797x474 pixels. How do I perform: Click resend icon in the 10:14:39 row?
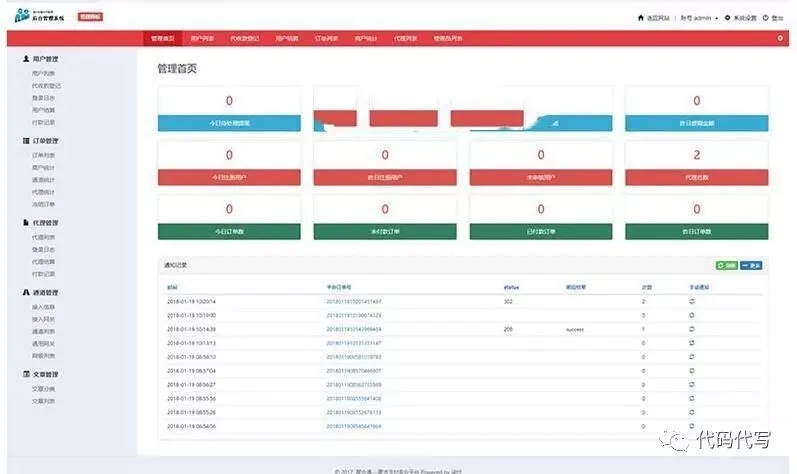pyautogui.click(x=692, y=329)
